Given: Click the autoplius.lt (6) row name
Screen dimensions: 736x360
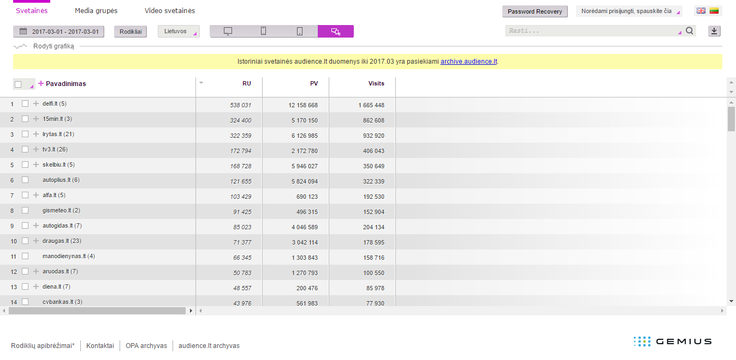Looking at the screenshot, I should click(61, 180).
